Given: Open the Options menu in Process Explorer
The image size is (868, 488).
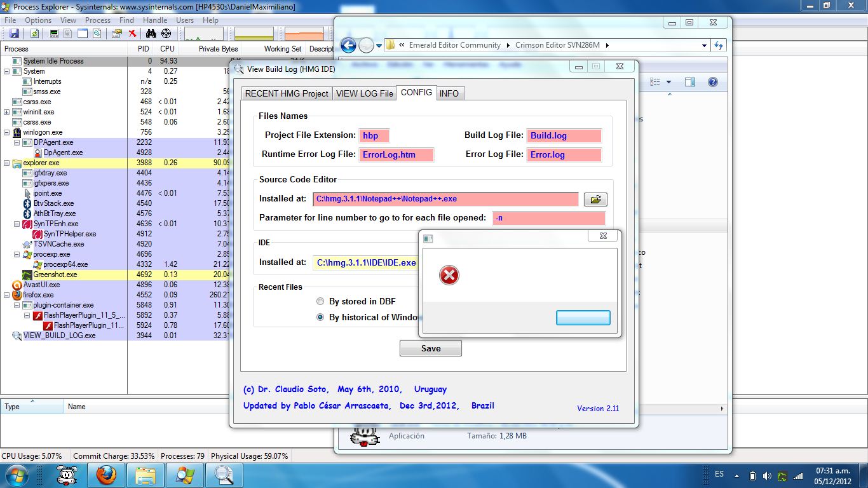Looking at the screenshot, I should [38, 20].
